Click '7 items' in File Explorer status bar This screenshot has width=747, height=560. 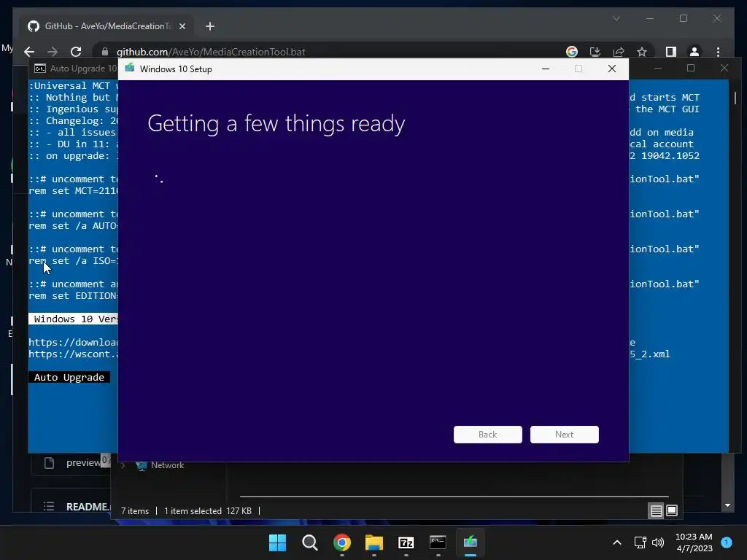(x=135, y=511)
